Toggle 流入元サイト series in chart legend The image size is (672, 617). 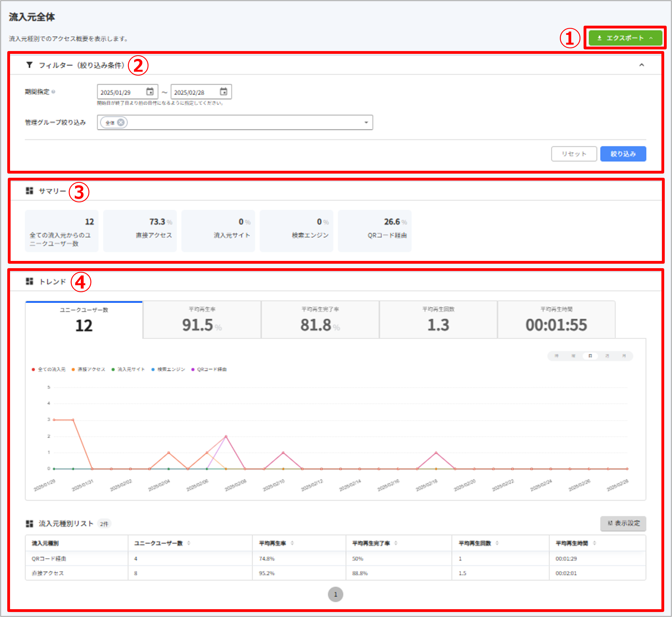point(128,369)
